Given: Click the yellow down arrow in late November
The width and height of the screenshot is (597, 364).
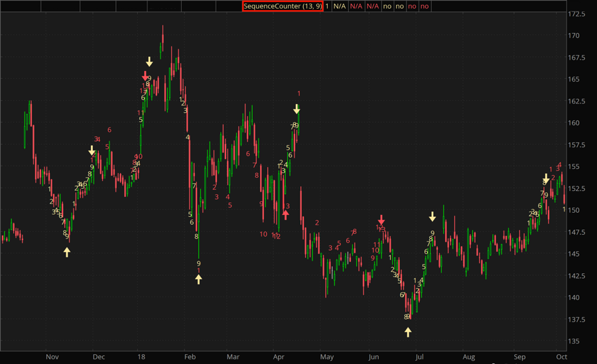Looking at the screenshot, I should point(92,151).
